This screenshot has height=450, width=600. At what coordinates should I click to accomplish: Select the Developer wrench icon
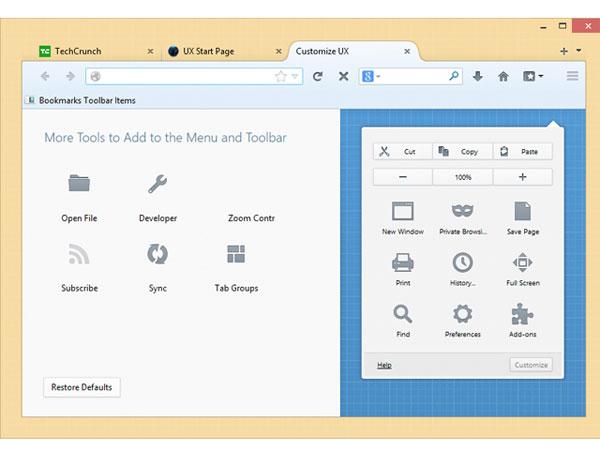coord(157,183)
